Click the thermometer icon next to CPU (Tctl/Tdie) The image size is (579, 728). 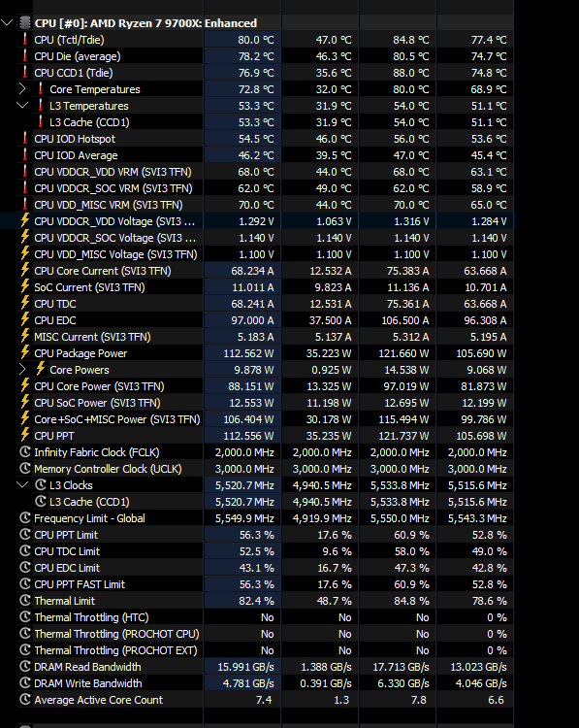[x=25, y=40]
